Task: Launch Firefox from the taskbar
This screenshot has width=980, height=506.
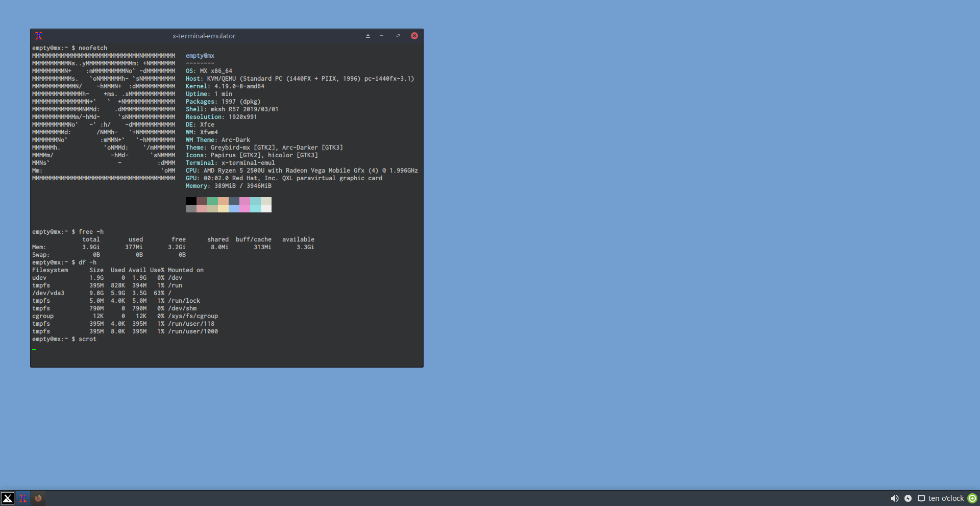Action: [x=38, y=498]
